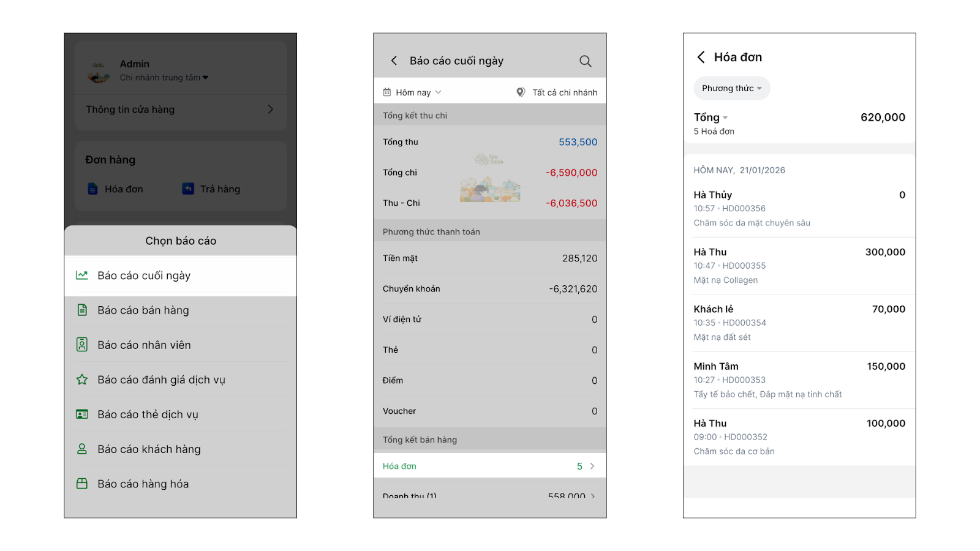Choose Báo cáo bán hàng report

pyautogui.click(x=143, y=310)
